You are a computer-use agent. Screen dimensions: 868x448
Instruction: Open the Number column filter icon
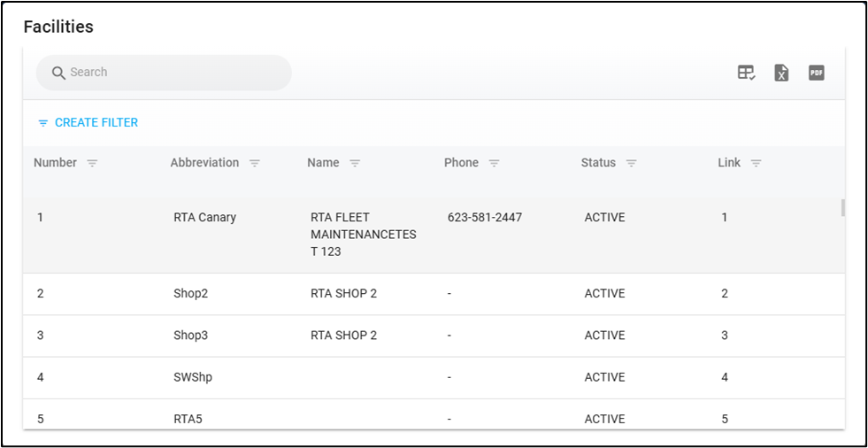click(92, 164)
